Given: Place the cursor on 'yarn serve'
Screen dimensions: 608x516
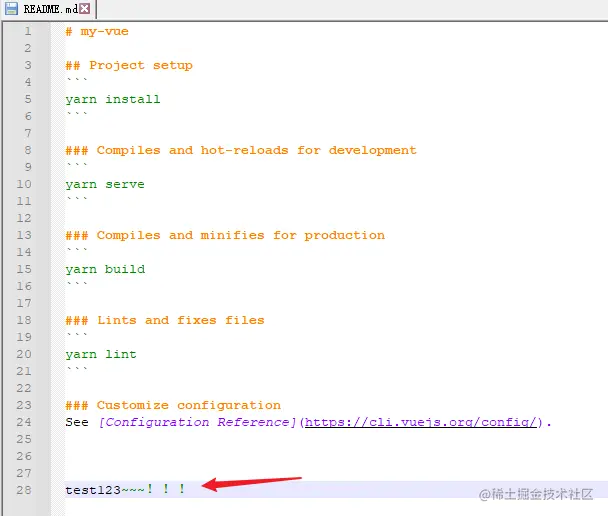Looking at the screenshot, I should (105, 185).
